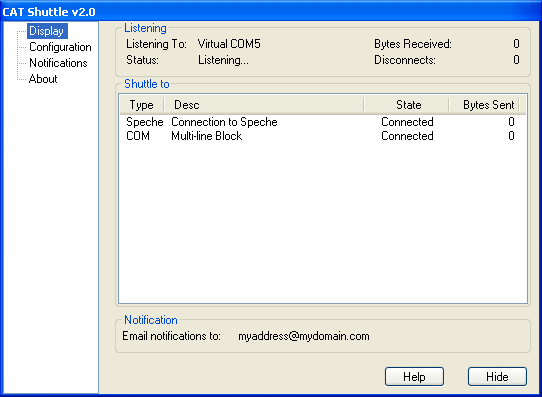This screenshot has height=397, width=542.
Task: Click the Disconnects value
Action: tap(516, 60)
